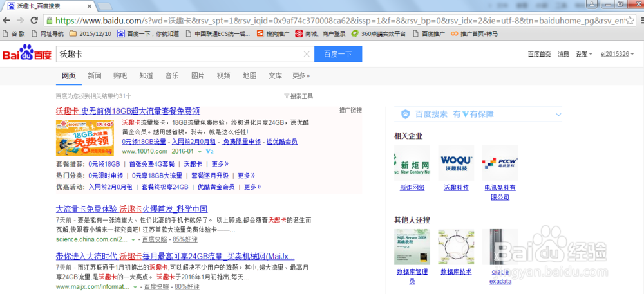
Task: Open dropdown triangle next to www.10010.com 2016-01
Action: coord(200,152)
